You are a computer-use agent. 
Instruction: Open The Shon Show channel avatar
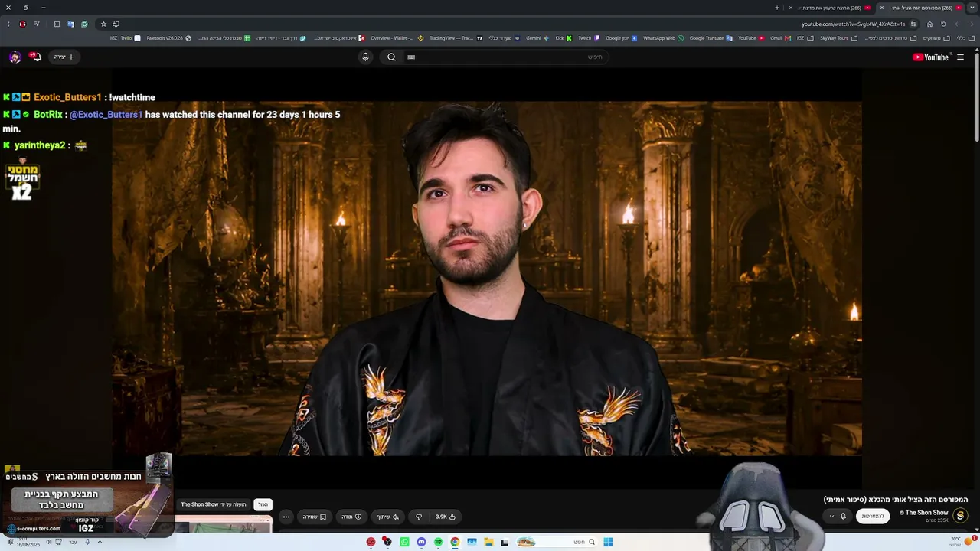click(960, 516)
